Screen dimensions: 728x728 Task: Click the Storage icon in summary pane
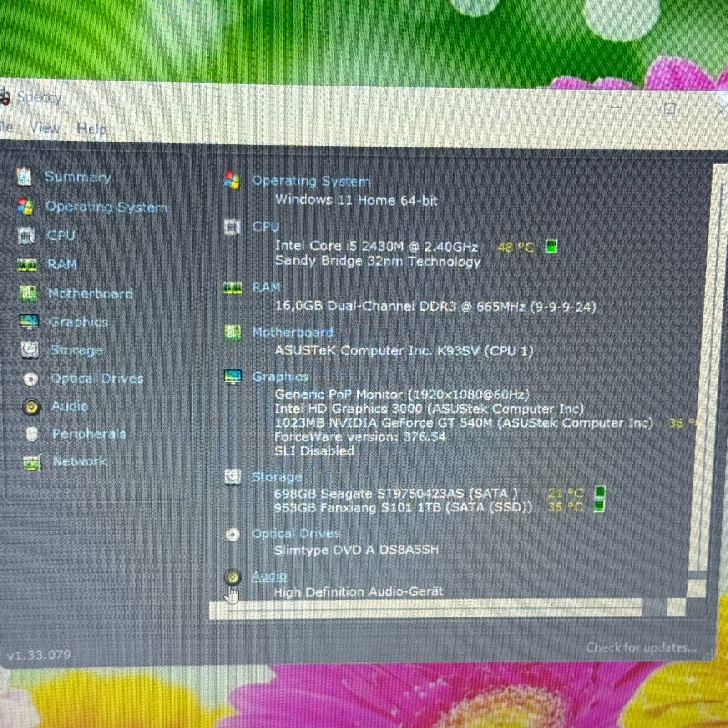(233, 477)
